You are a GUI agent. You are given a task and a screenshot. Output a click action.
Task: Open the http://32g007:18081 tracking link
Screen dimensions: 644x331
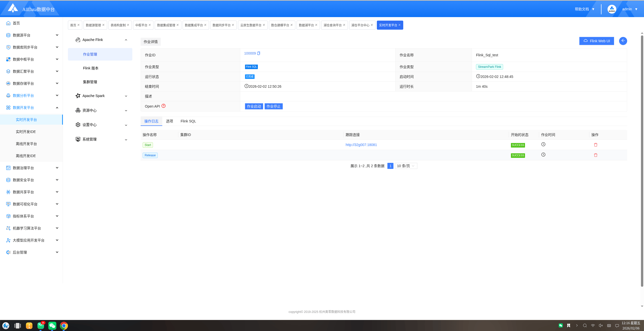[361, 145]
